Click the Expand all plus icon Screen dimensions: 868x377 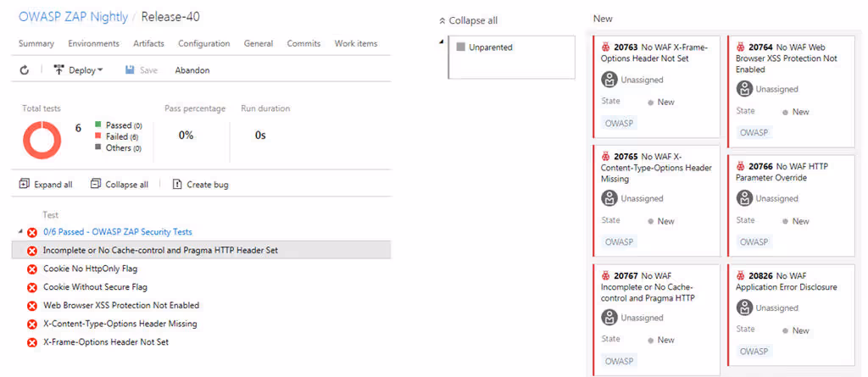point(24,184)
